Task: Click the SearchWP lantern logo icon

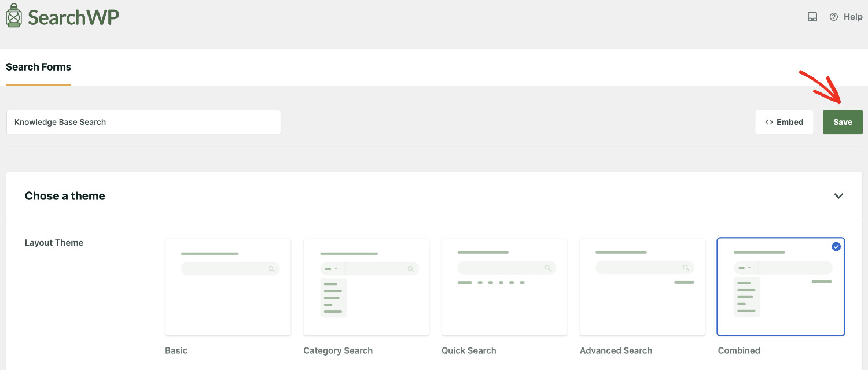Action: coord(14,16)
